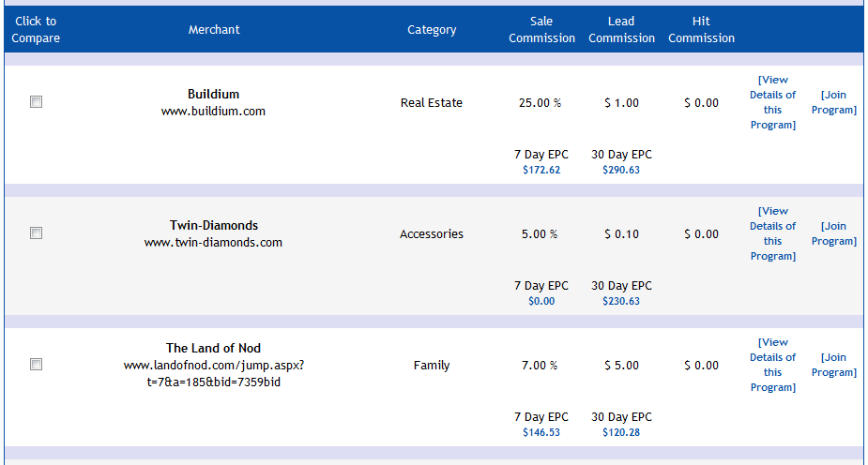The height and width of the screenshot is (465, 868).
Task: View details of Twin-Diamonds program
Action: [x=773, y=233]
